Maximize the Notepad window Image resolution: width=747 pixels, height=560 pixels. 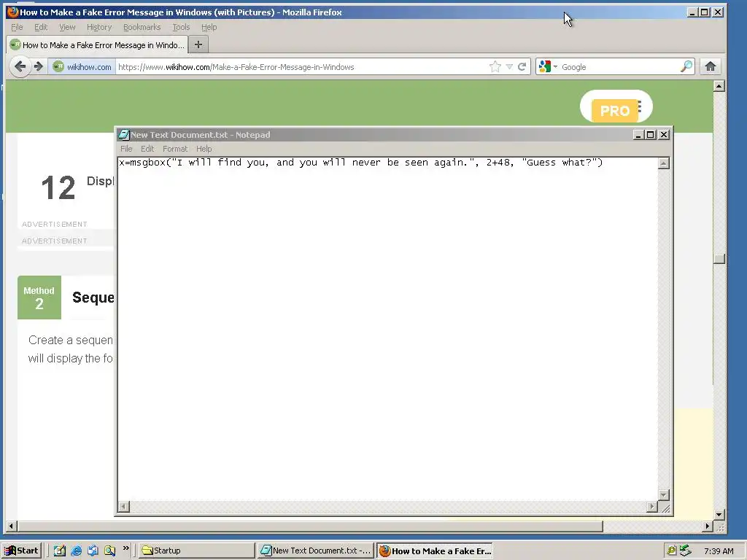click(650, 135)
